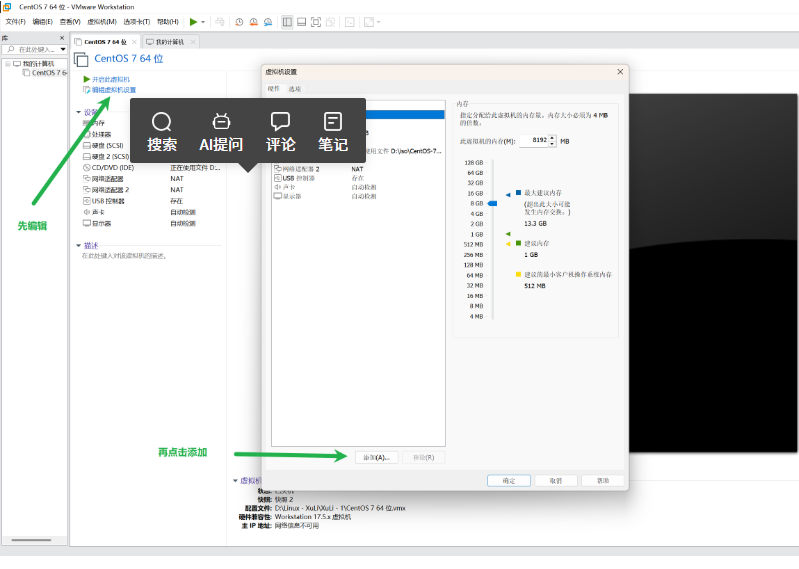Image resolution: width=799 pixels, height=569 pixels.
Task: Click the 添加(A)... button
Action: [377, 457]
